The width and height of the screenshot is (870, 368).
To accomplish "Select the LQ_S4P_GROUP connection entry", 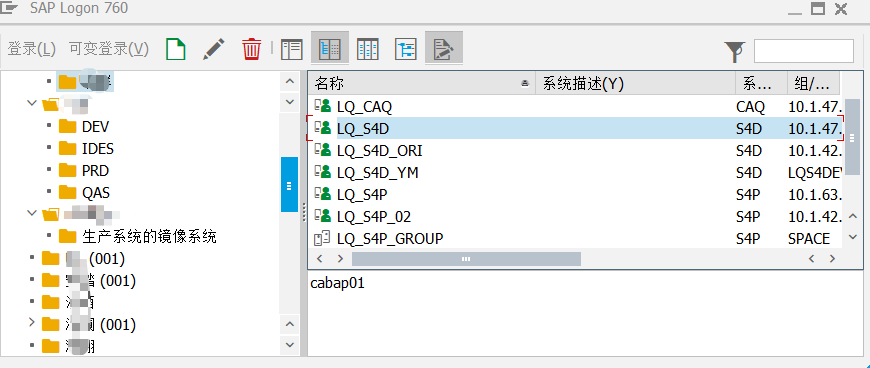I will (x=575, y=239).
